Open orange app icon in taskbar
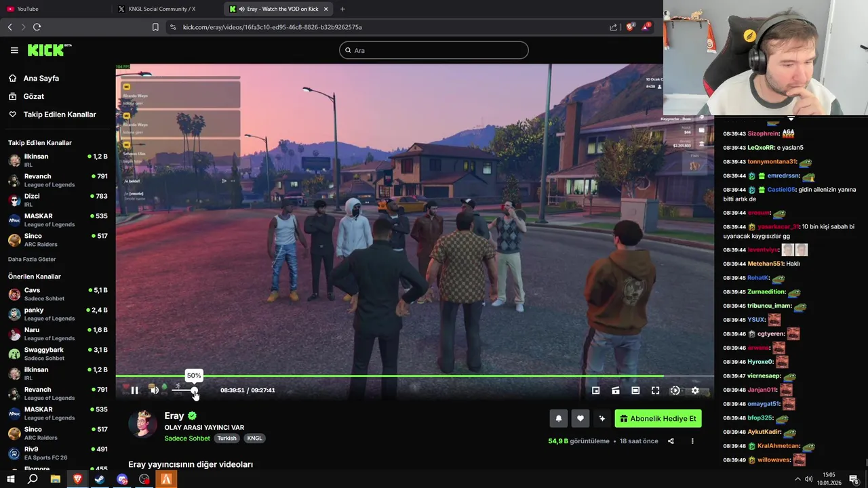This screenshot has width=868, height=488. point(166,479)
